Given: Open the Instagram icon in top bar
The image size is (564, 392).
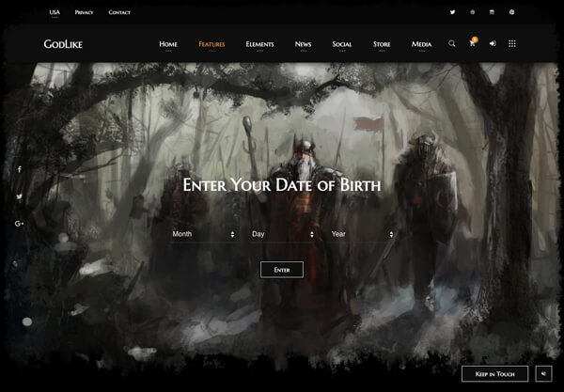Looking at the screenshot, I should click(492, 12).
